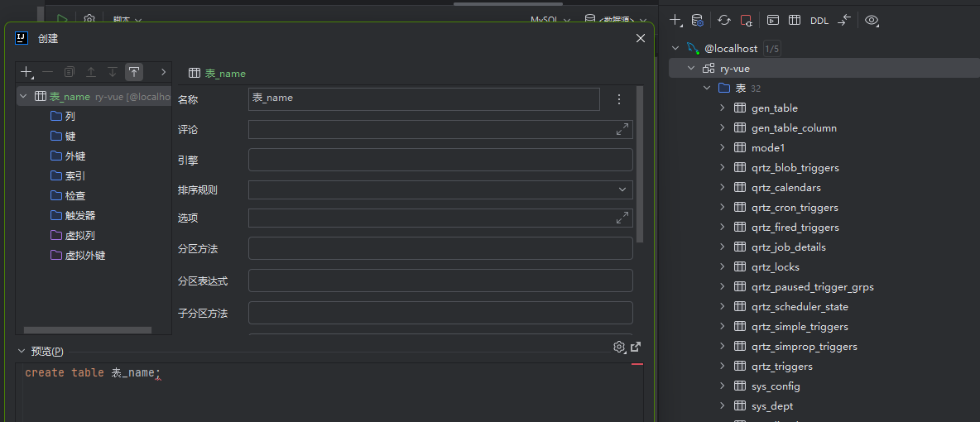This screenshot has width=980, height=422.
Task: Click the data source properties icon
Action: coord(697,21)
